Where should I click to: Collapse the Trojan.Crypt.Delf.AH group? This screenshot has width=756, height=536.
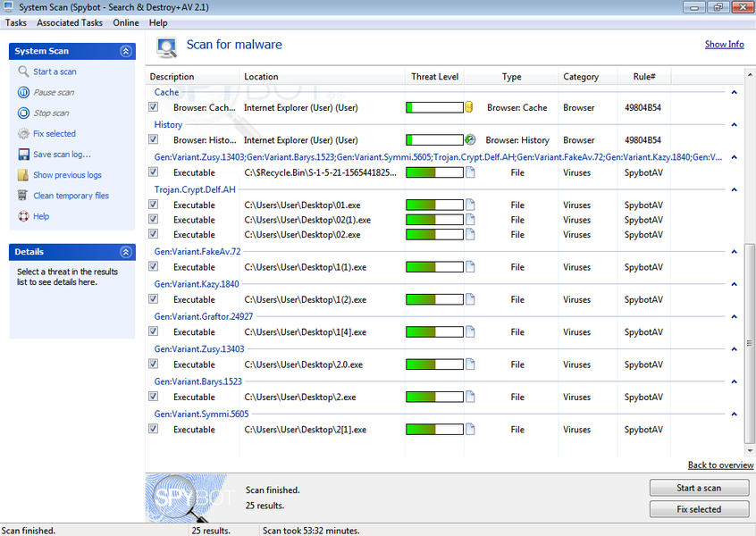click(x=734, y=189)
